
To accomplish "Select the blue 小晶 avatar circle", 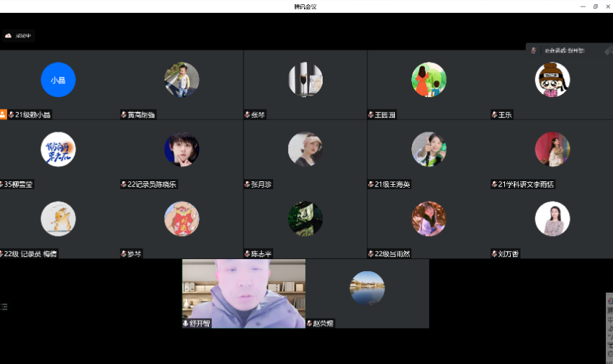I will (58, 80).
